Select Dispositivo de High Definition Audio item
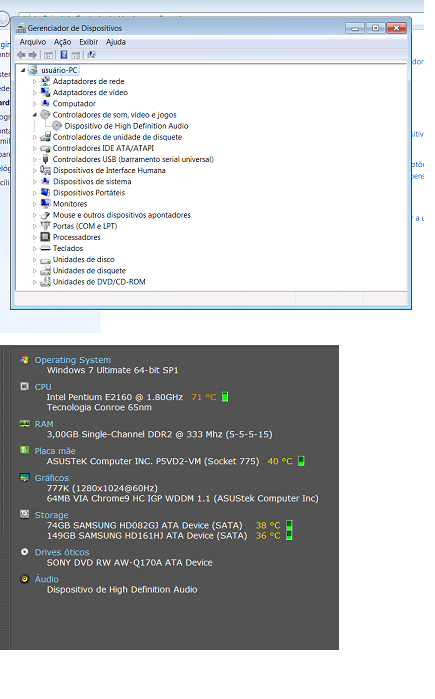The height and width of the screenshot is (699, 435). pos(126,126)
